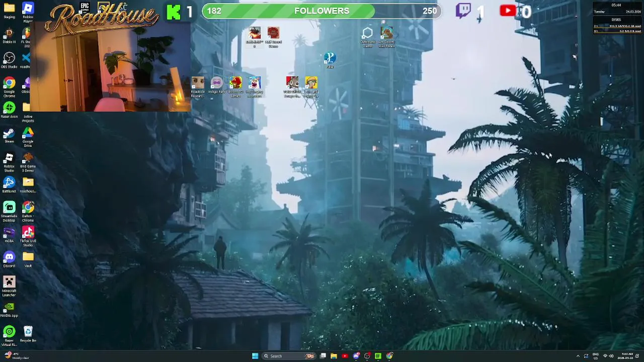Open Ant Colony Wild Forest shortcut
The height and width of the screenshot is (362, 644).
pos(386,37)
